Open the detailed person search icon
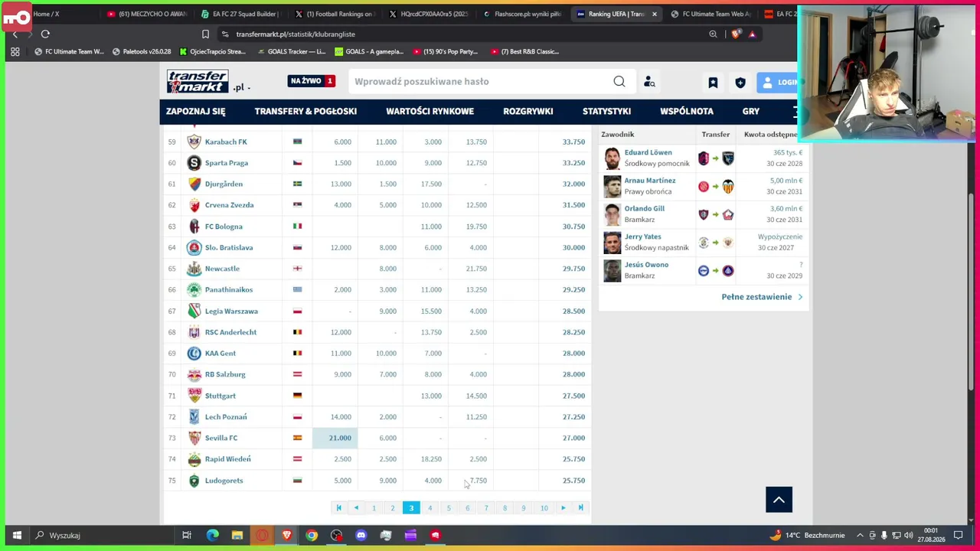The width and height of the screenshot is (980, 551). click(x=649, y=82)
